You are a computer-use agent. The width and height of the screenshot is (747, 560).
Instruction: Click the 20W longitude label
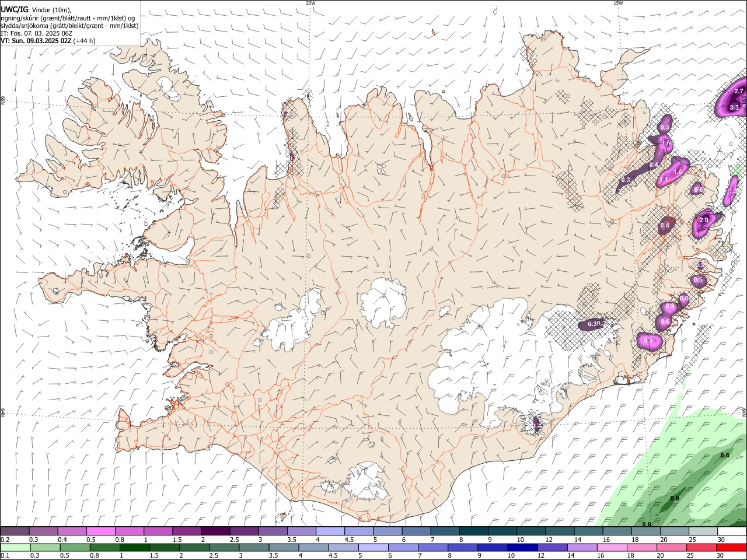tap(310, 3)
